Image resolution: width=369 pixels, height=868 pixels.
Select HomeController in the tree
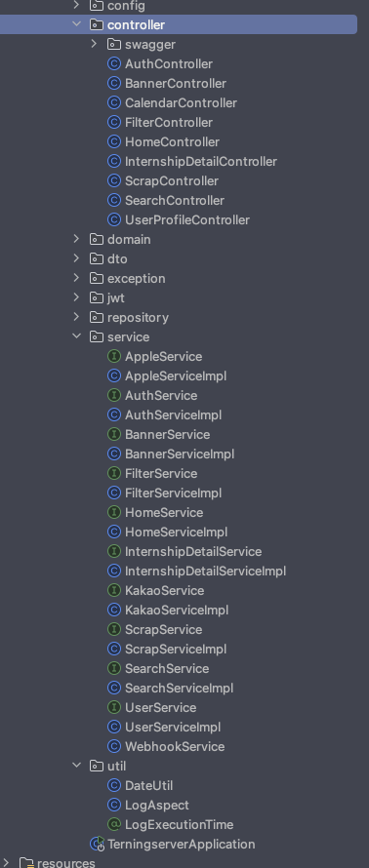click(173, 142)
